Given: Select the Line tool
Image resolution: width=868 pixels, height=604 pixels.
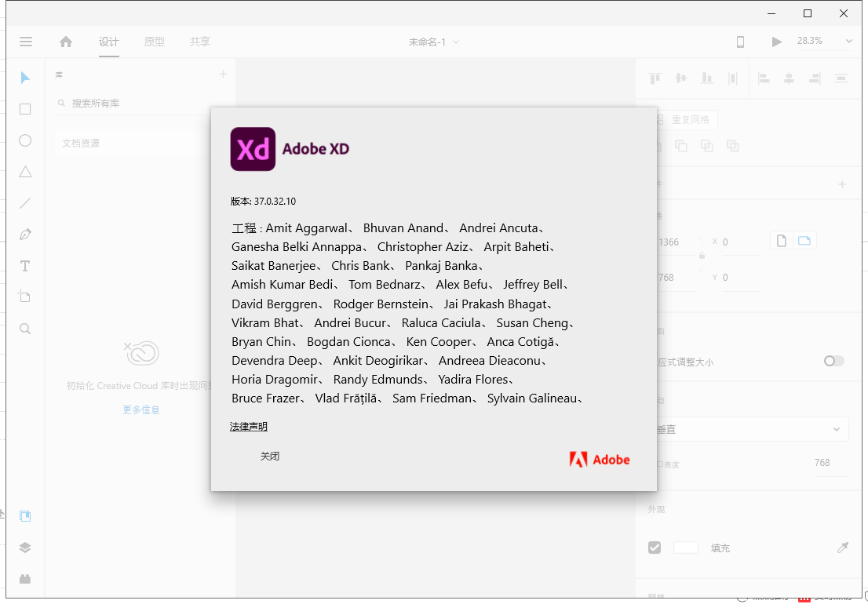Looking at the screenshot, I should [x=25, y=203].
